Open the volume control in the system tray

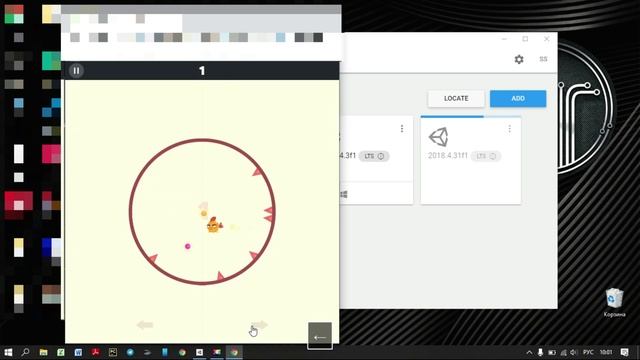click(574, 352)
